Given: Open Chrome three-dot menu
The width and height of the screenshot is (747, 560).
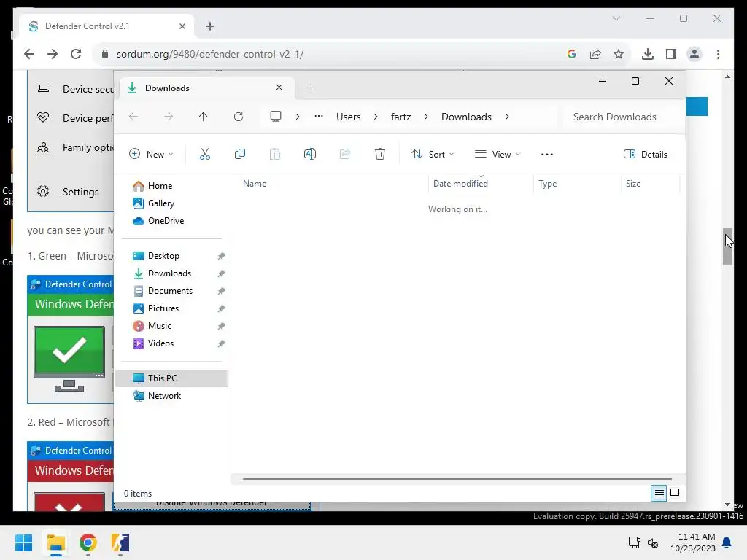Looking at the screenshot, I should point(718,54).
